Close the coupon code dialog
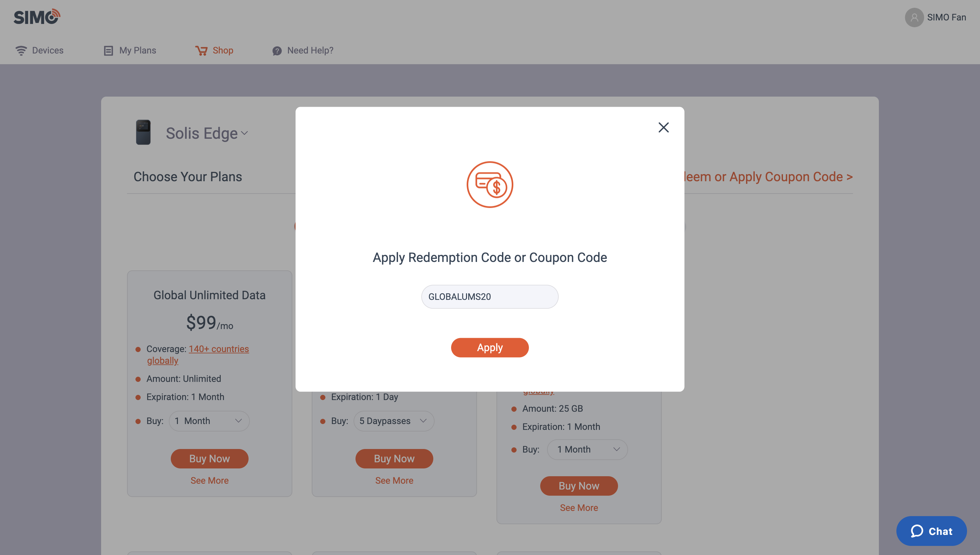The width and height of the screenshot is (980, 555). (663, 127)
